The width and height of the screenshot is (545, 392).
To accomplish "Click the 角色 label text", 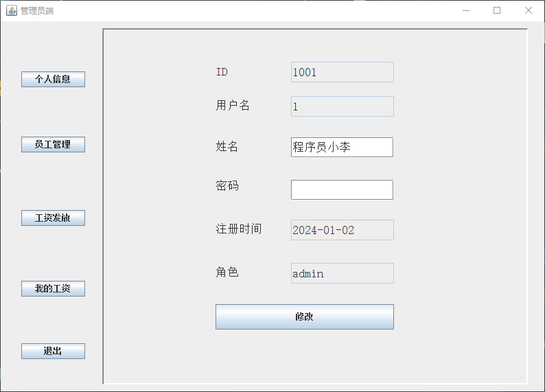I will pyautogui.click(x=227, y=273).
